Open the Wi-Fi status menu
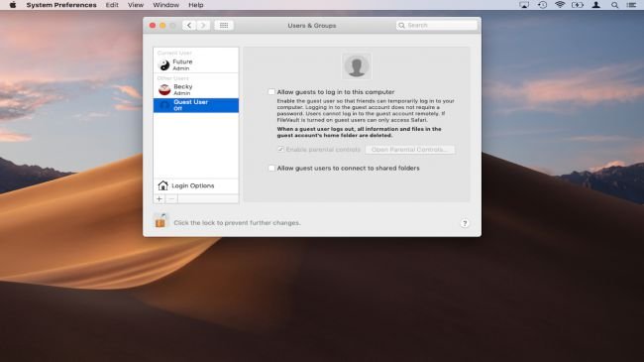This screenshot has width=644, height=362. 560,5
